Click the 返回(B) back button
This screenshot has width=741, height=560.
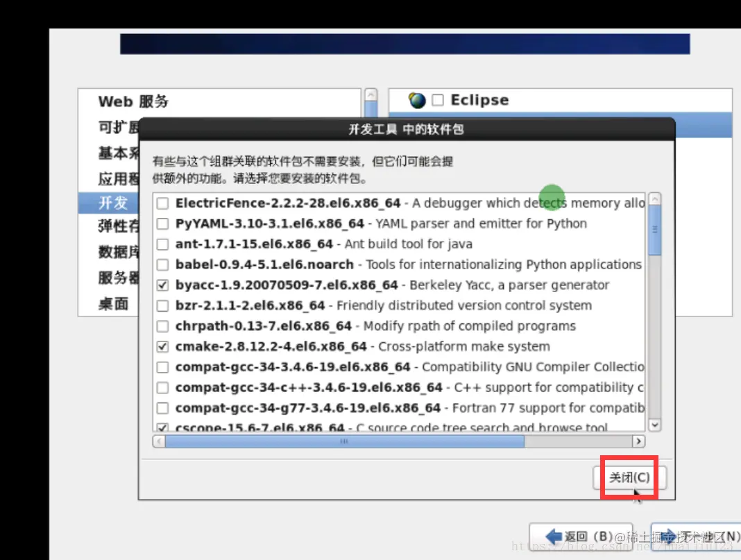click(x=581, y=536)
